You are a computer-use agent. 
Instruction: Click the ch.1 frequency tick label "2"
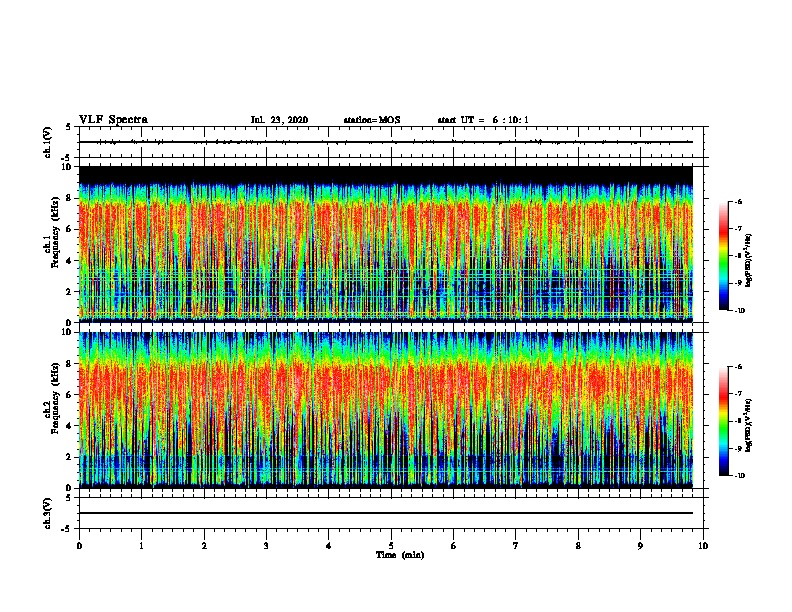point(70,292)
